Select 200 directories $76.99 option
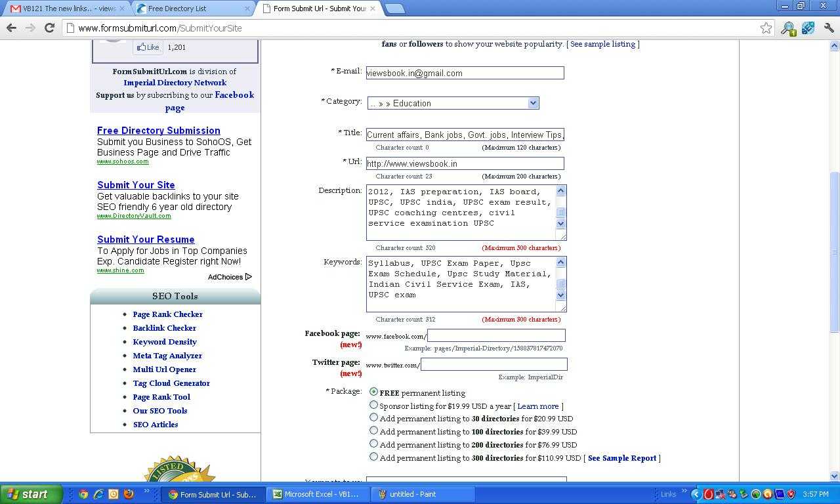 point(373,444)
